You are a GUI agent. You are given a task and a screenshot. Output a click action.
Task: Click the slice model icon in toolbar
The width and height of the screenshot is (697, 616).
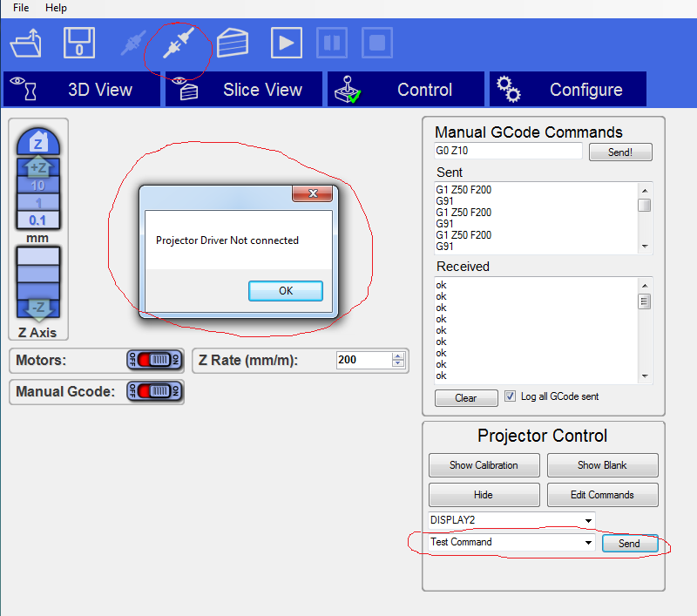click(x=233, y=42)
